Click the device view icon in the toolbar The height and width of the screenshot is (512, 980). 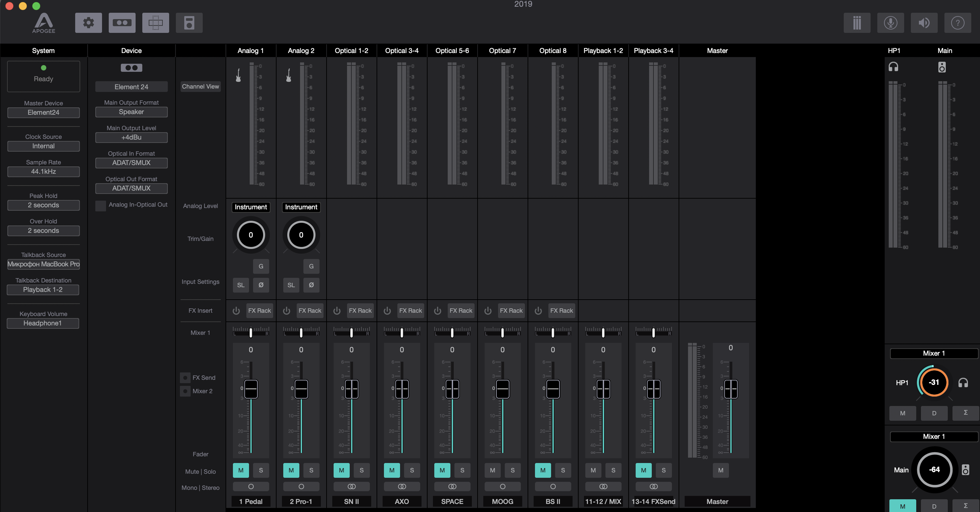[122, 23]
